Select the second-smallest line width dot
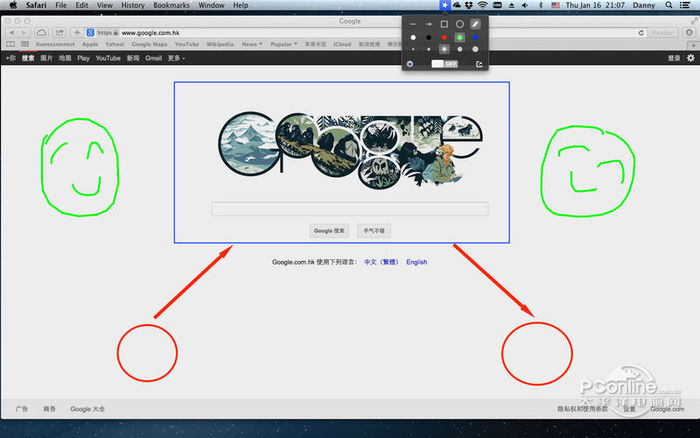This screenshot has width=700, height=438. point(429,49)
